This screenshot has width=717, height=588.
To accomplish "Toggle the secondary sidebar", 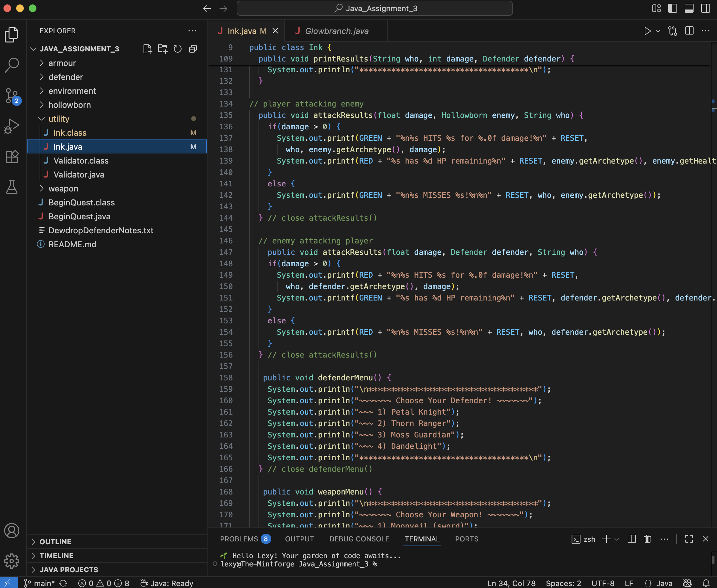I will coord(706,9).
